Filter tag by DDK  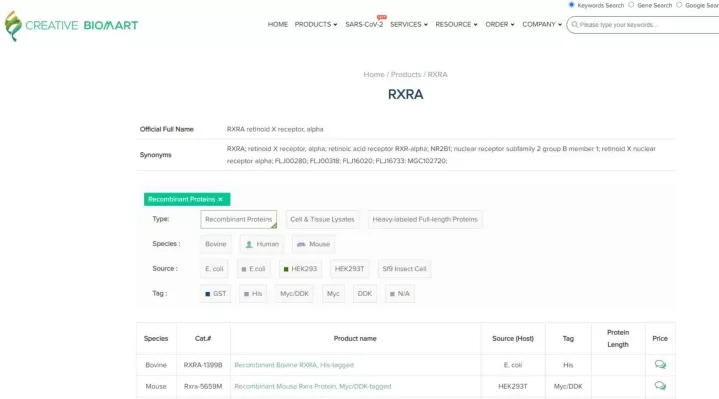pos(365,294)
